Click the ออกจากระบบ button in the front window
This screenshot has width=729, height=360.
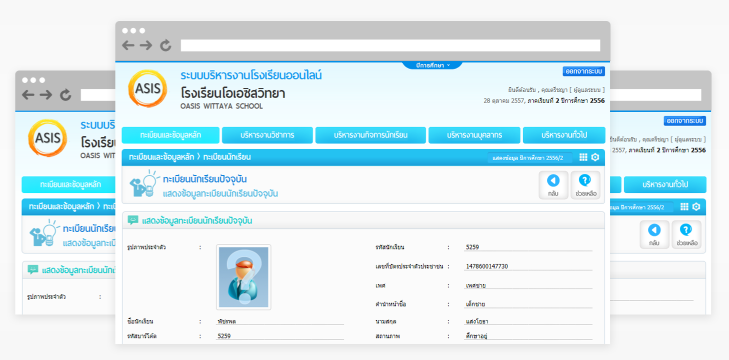(583, 71)
